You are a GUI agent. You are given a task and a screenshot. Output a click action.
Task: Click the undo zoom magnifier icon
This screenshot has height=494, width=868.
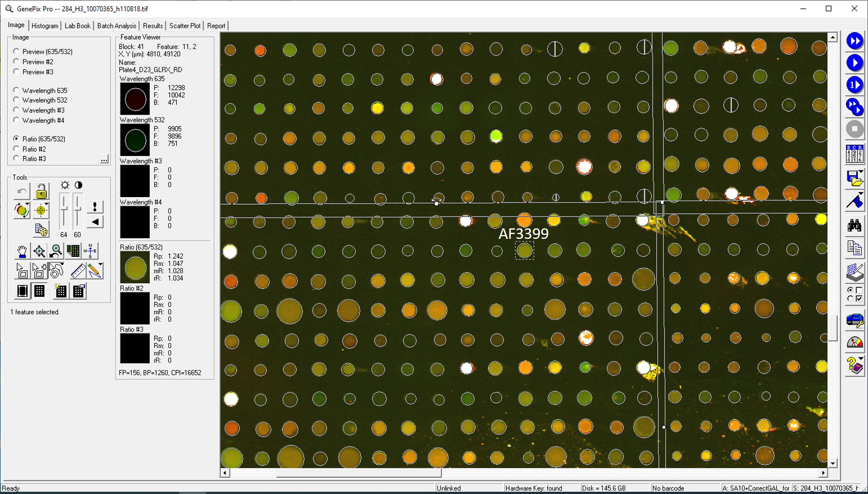point(56,251)
